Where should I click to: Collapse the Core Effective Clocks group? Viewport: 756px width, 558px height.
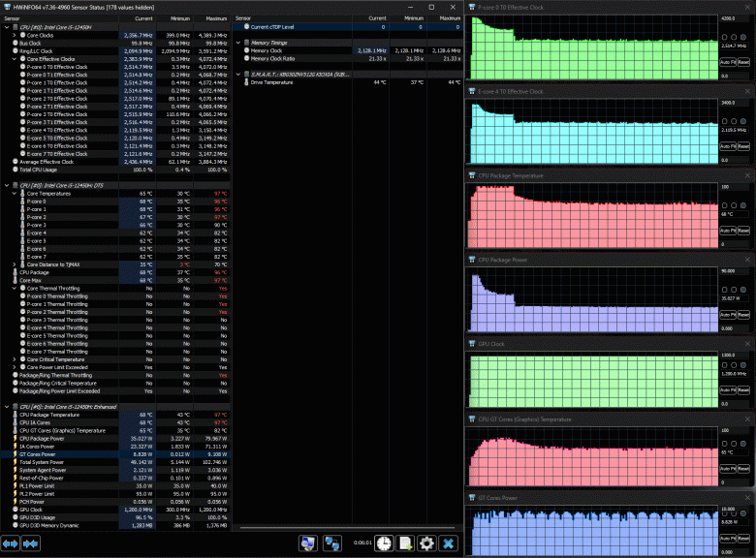14,58
